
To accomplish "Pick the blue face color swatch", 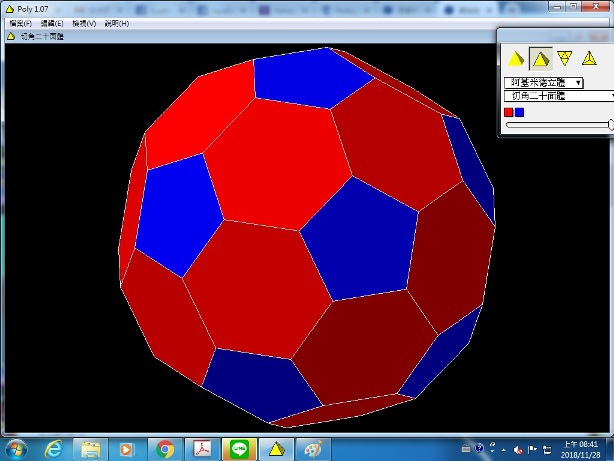I will [519, 112].
